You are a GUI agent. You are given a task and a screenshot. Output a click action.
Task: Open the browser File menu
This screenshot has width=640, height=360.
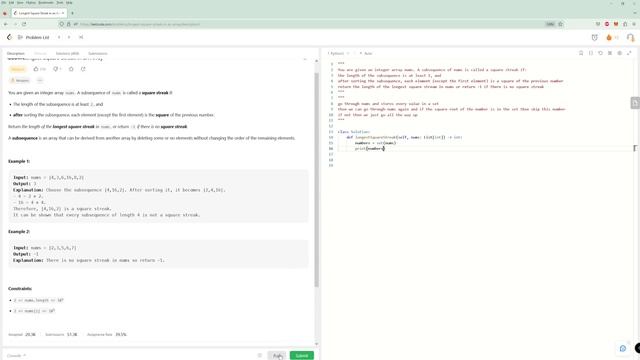(3, 2)
